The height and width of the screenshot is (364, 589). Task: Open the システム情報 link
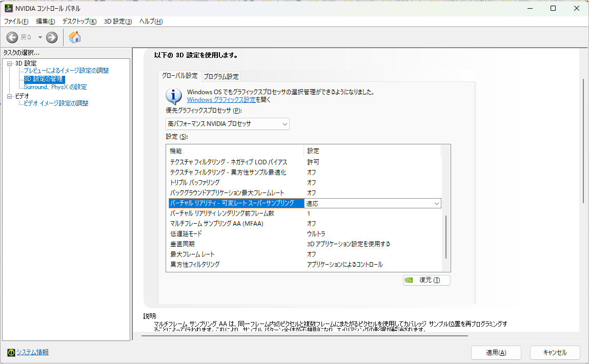click(x=32, y=352)
